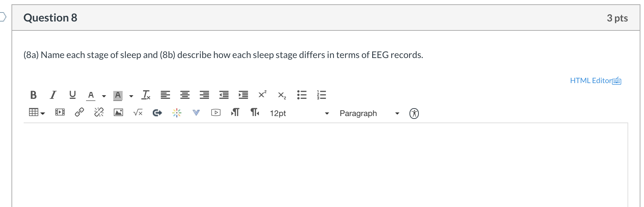Remove the current link
The image size is (644, 207).
99,112
